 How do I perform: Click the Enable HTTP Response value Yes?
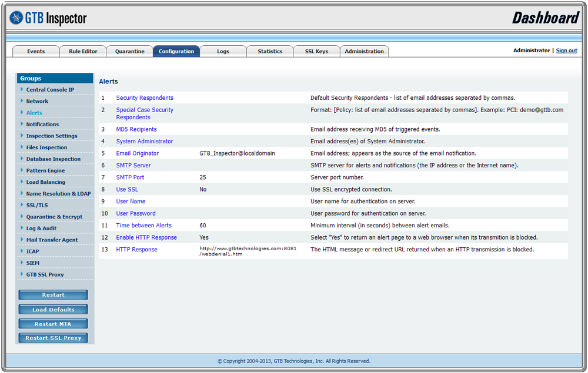204,237
